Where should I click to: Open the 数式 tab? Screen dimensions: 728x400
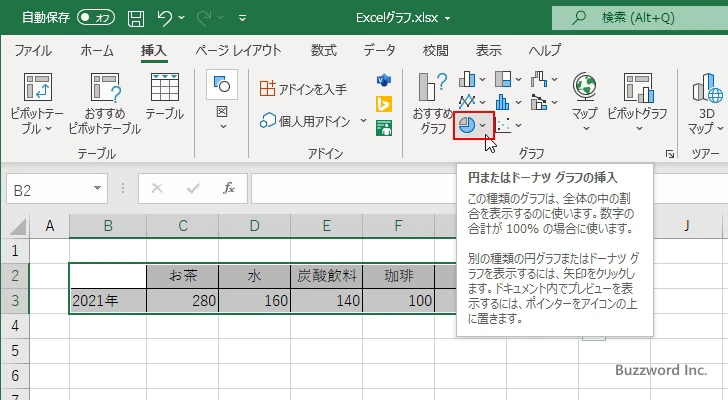click(324, 50)
